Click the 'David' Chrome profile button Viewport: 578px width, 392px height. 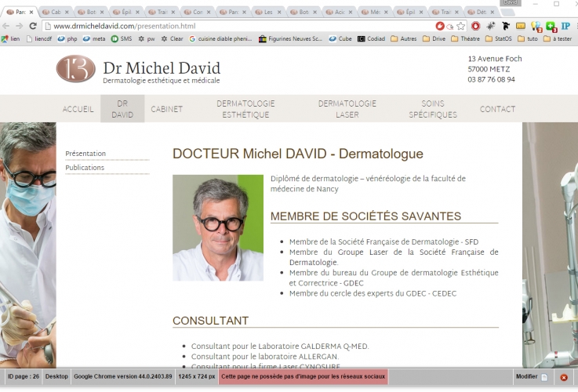coord(511,2)
